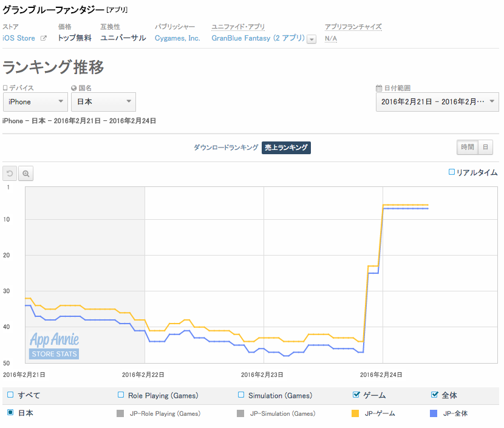
Task: Click the gray JP-Simulation legend swatch
Action: pos(240,413)
